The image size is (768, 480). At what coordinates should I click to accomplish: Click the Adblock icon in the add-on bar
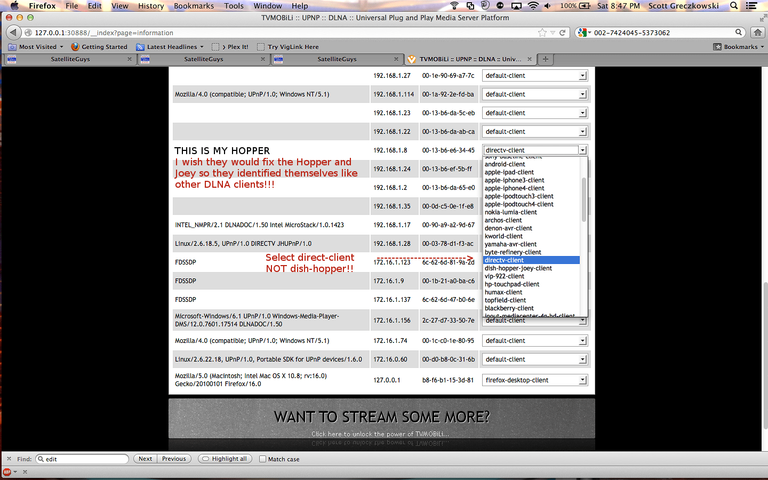point(7,472)
